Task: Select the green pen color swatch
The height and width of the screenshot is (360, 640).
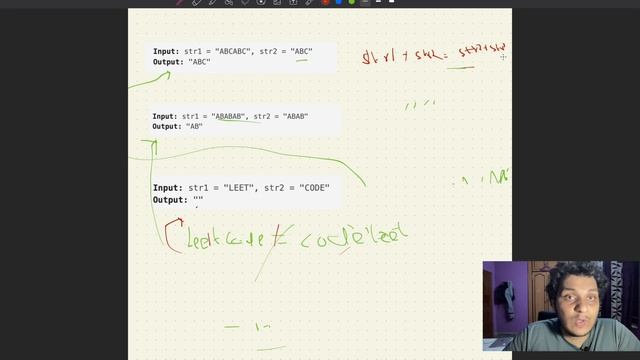Action: 351,2
